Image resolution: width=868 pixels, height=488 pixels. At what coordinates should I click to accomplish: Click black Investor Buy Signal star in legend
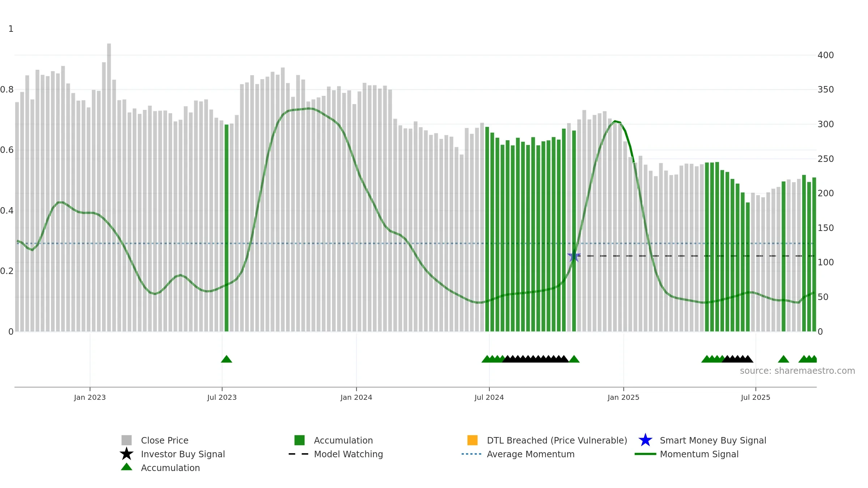[127, 454]
